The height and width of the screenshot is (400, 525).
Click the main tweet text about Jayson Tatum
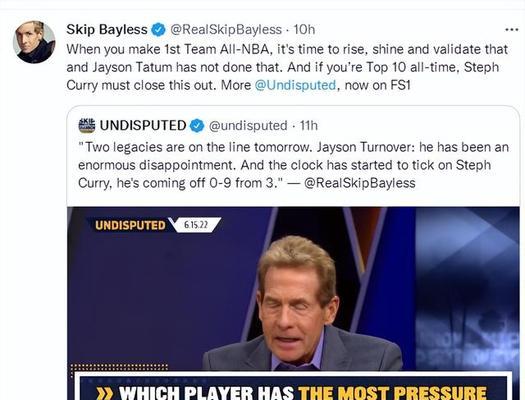(x=287, y=67)
